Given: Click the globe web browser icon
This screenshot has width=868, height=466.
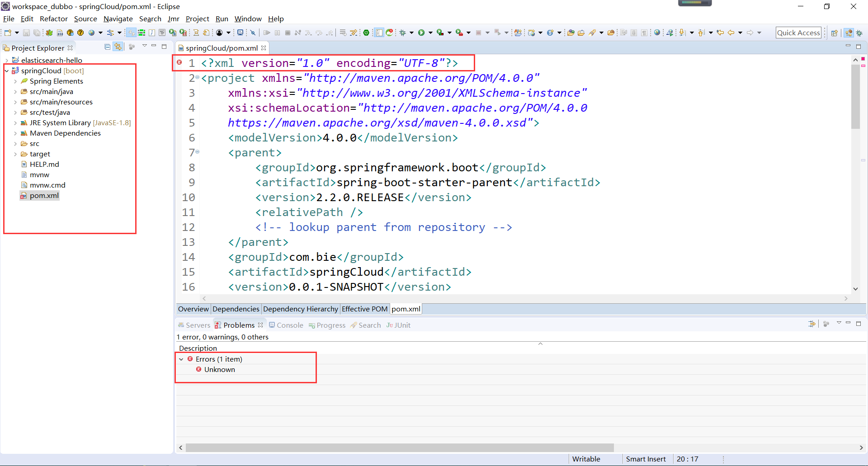Looking at the screenshot, I should (x=657, y=33).
